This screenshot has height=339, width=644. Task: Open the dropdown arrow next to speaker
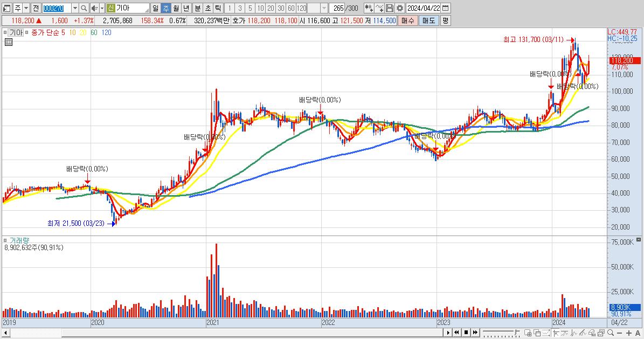[x=102, y=8]
